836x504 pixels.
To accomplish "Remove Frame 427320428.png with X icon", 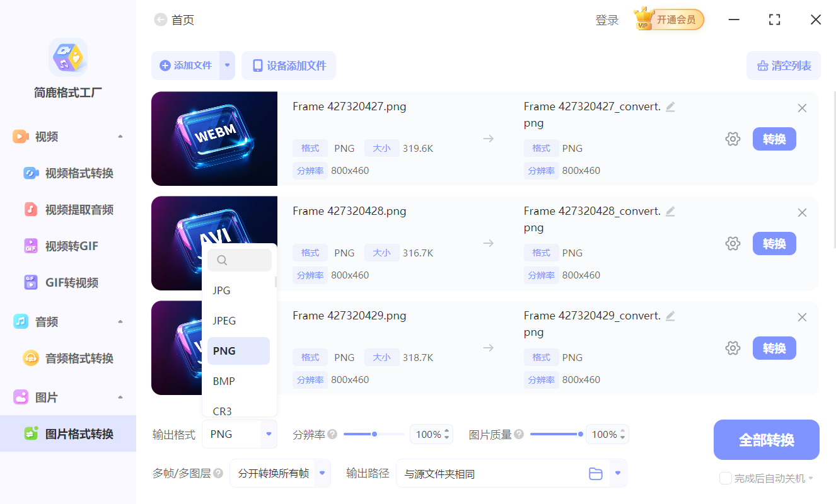I will (x=802, y=213).
